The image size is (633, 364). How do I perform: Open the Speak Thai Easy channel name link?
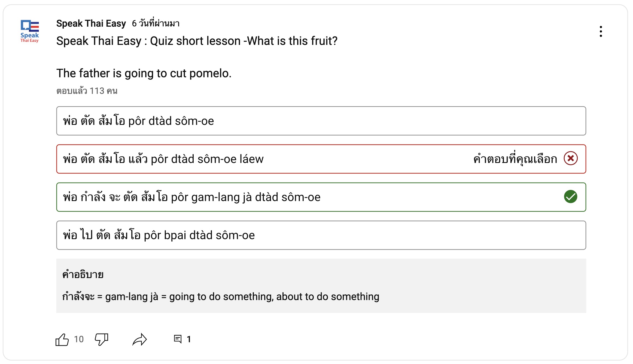tap(91, 23)
